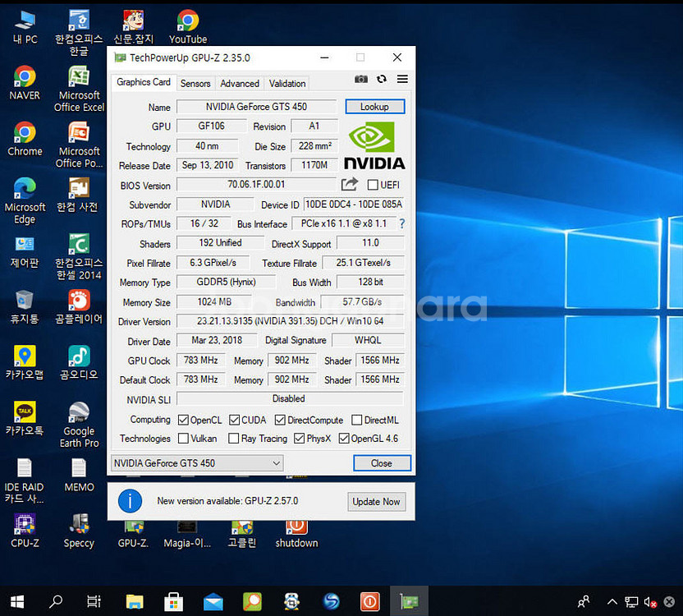This screenshot has width=683, height=616.
Task: Click the Close button in GPU-Z
Action: 382,463
